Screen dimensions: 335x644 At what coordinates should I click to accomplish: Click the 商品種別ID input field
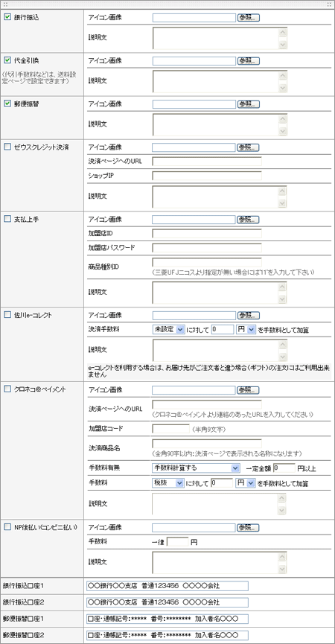coord(207,263)
